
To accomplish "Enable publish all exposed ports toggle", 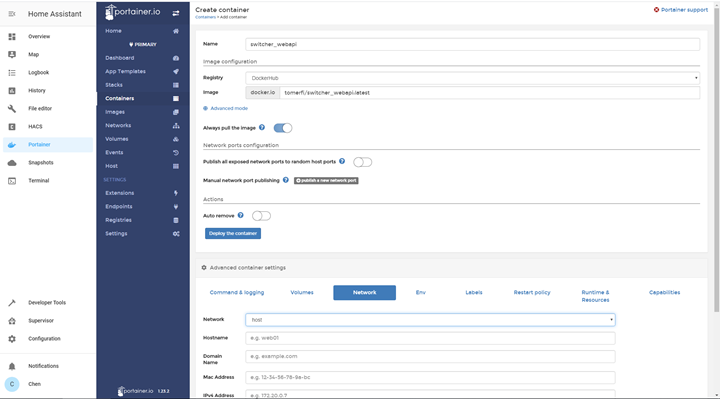I will (362, 162).
